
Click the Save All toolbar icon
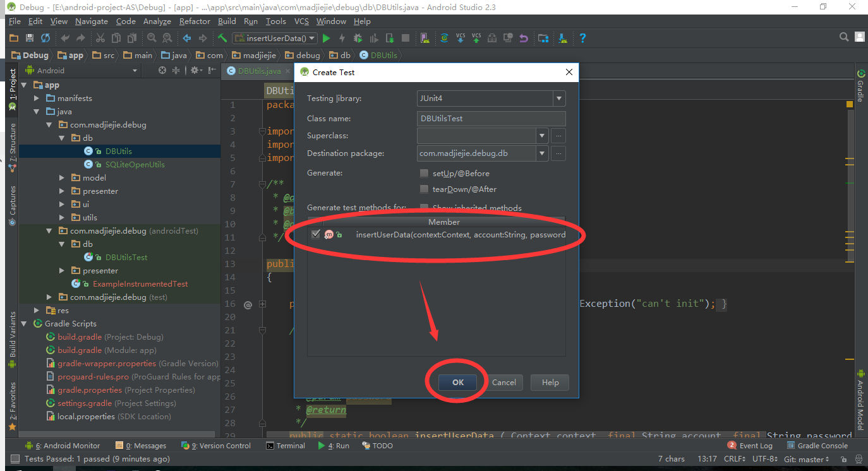tap(30, 38)
